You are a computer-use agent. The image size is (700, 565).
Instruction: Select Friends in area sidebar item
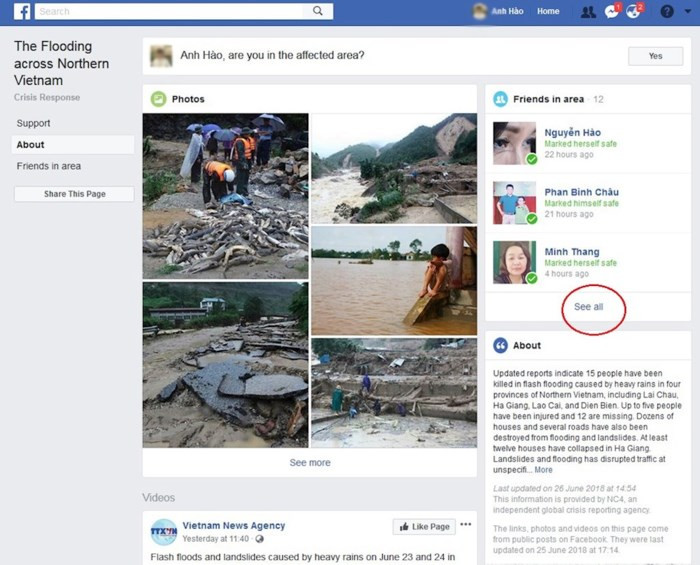[48, 166]
